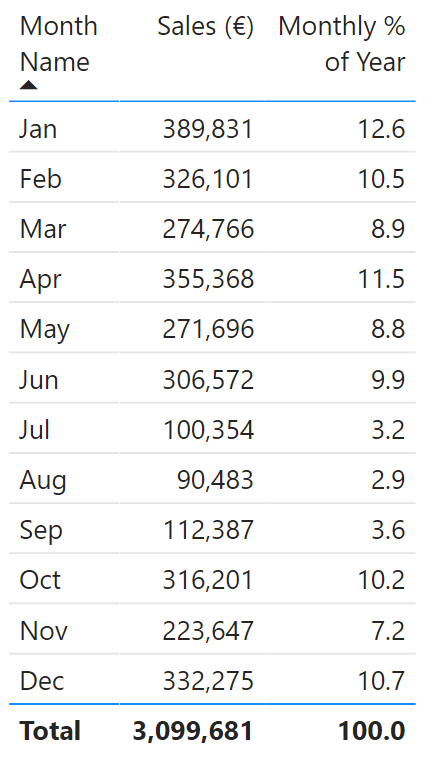Click the Oct sales value 316,201
Viewport: 442px width, 760px height.
coord(208,580)
